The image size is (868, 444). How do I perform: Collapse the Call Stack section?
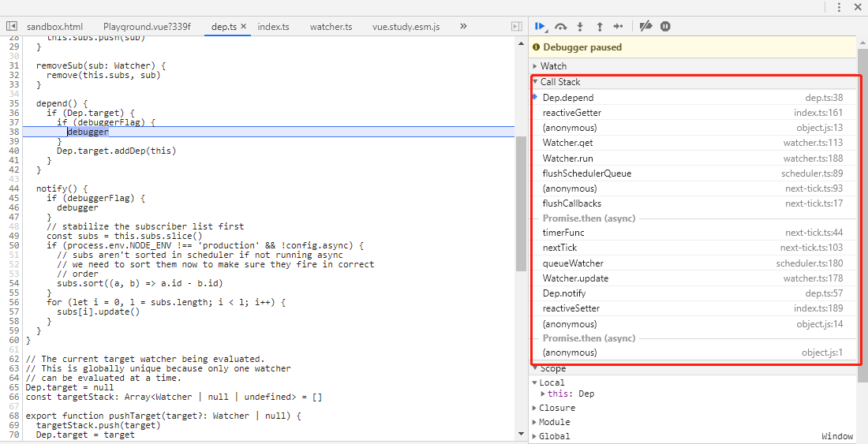point(560,82)
